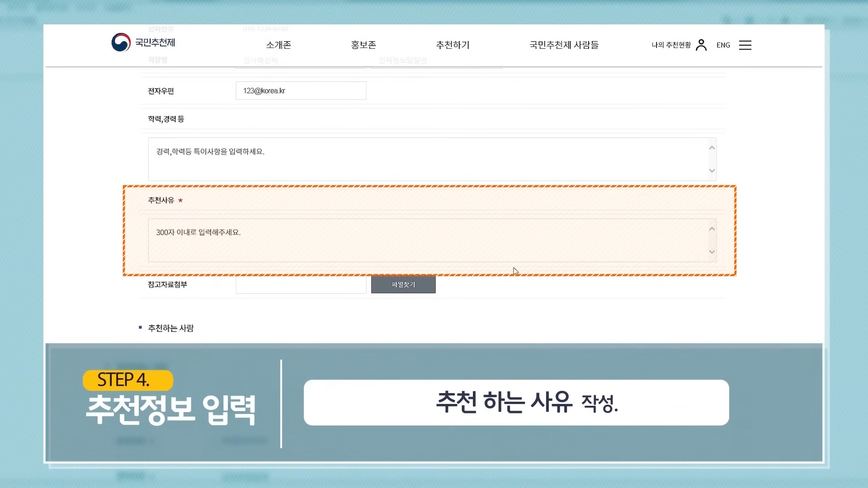Click the 국민추천제 site title text
Image resolution: width=868 pixels, height=488 pixels.
coord(155,42)
